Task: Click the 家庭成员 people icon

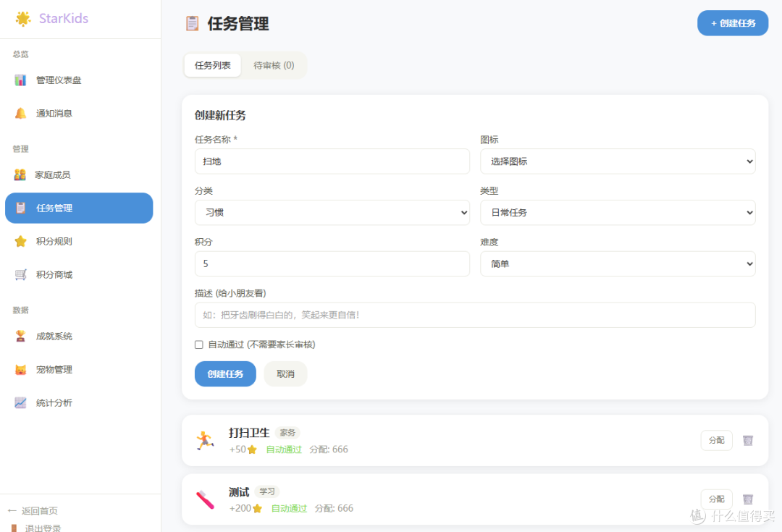Action: coord(20,174)
